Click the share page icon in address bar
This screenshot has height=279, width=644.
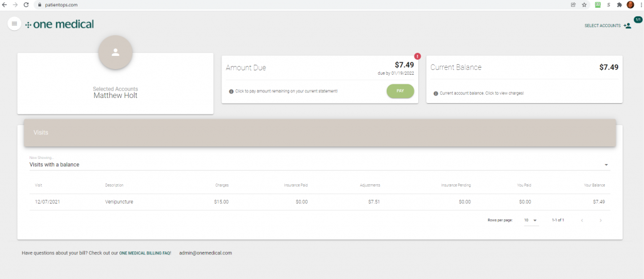coord(574,5)
